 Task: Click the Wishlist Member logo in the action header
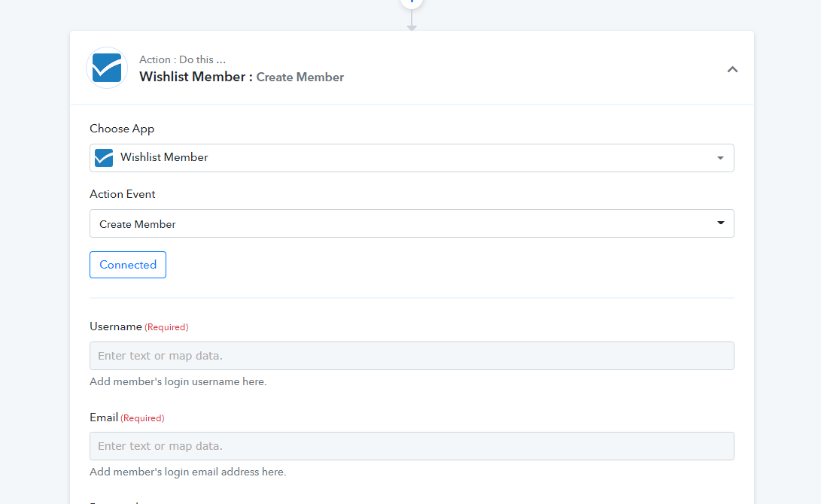point(107,68)
